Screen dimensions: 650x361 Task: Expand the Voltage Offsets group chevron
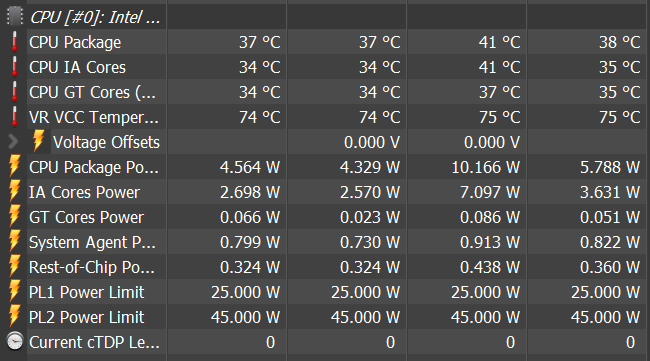13,142
